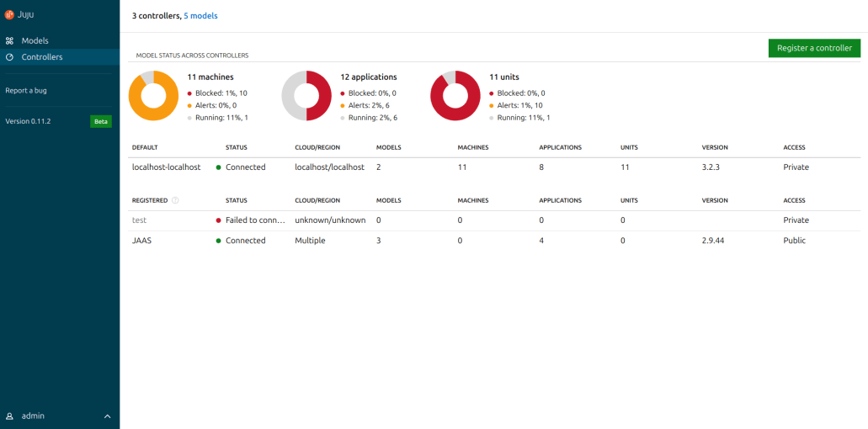The width and height of the screenshot is (868, 429).
Task: Click the Beta version badge
Action: (101, 122)
